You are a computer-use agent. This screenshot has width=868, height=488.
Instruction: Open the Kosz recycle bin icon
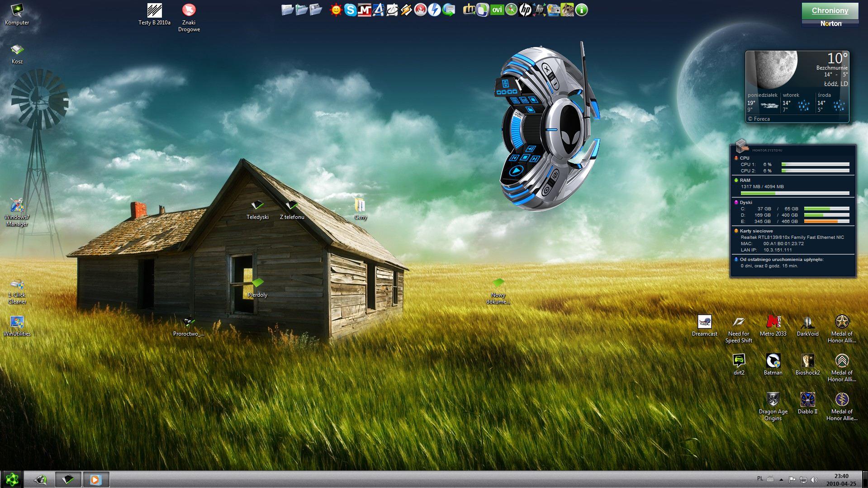coord(17,54)
